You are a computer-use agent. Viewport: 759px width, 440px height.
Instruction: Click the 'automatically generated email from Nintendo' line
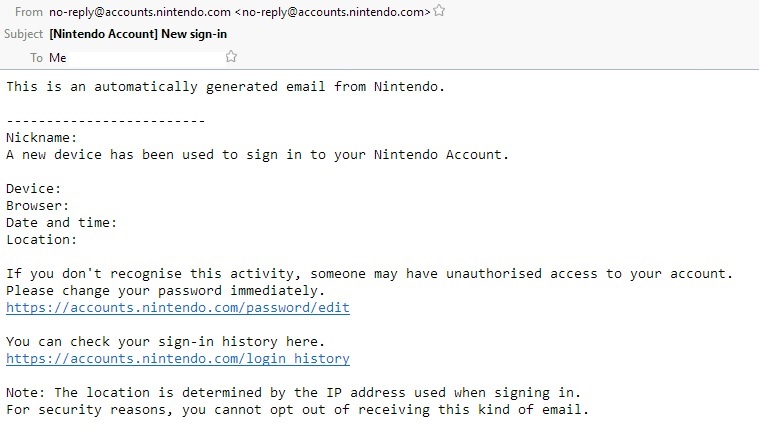coord(225,87)
